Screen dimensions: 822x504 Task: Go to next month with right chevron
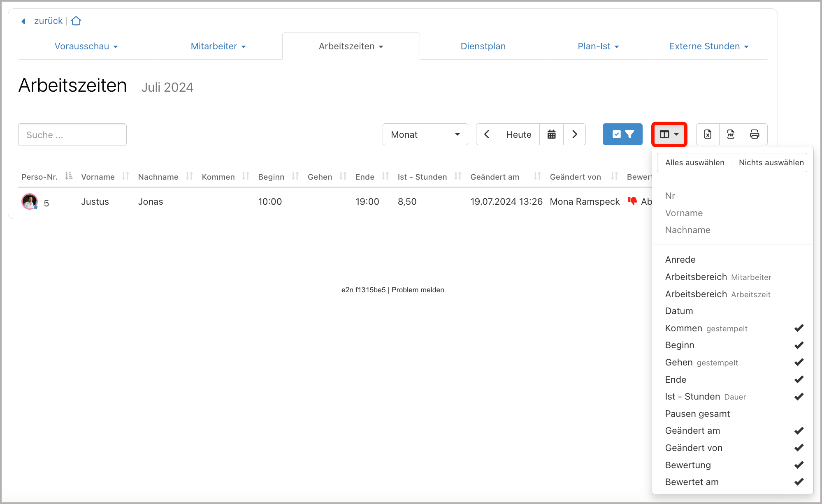pos(575,134)
